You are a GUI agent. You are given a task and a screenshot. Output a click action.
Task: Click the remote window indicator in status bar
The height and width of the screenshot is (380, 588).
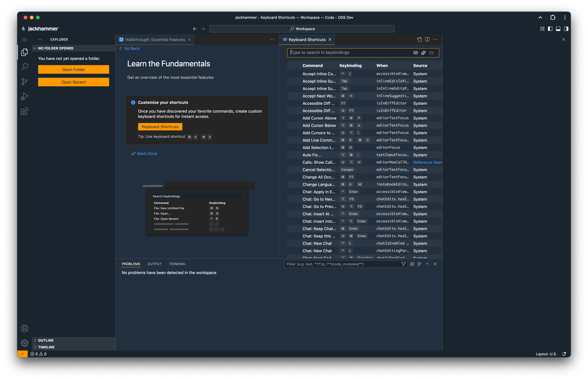point(22,354)
